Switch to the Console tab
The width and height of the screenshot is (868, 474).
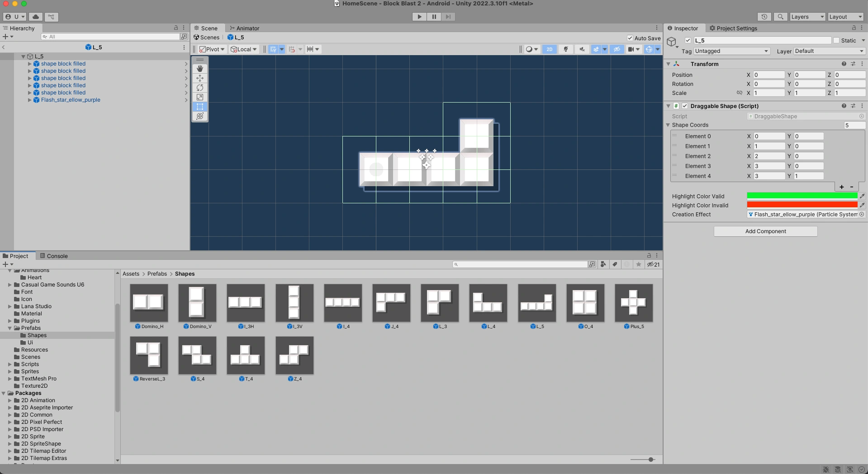(x=54, y=256)
